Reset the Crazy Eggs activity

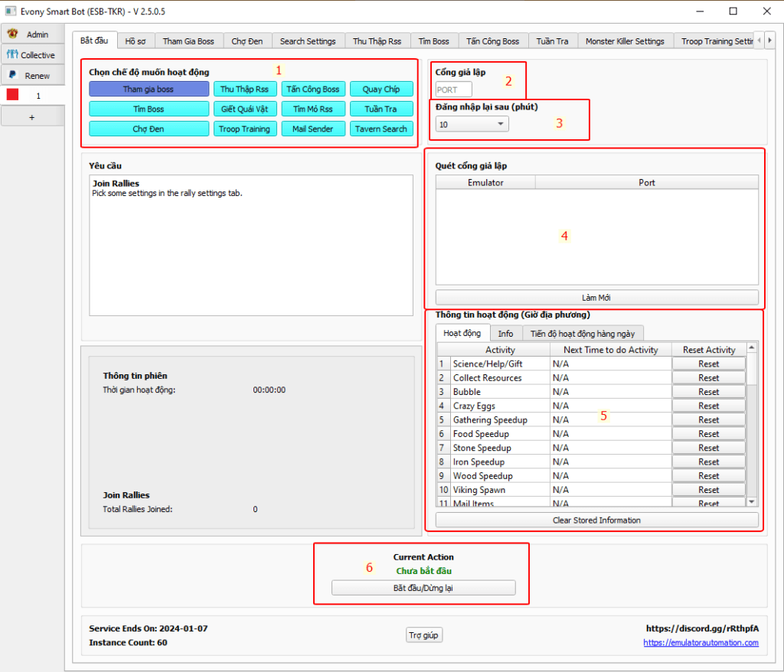point(708,406)
